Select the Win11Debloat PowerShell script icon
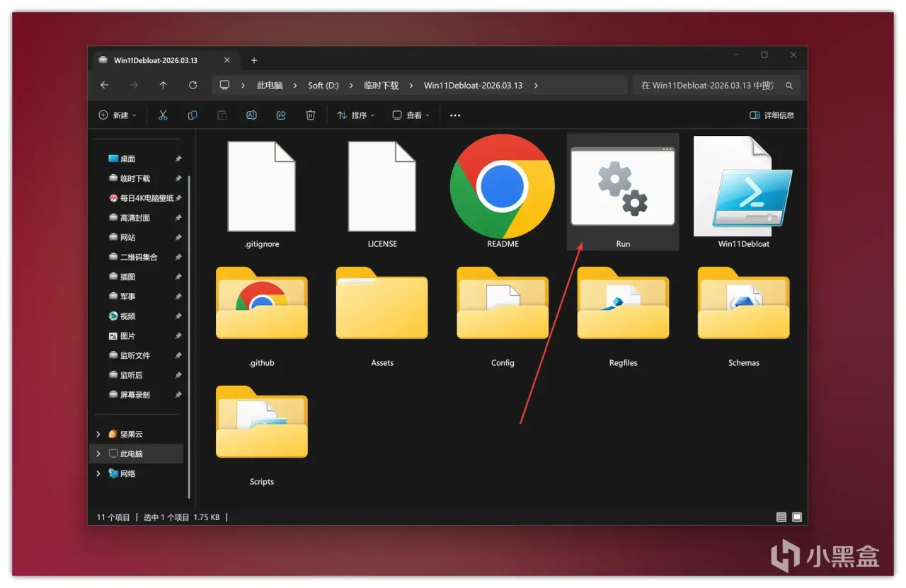This screenshot has height=588, width=906. pos(743,187)
